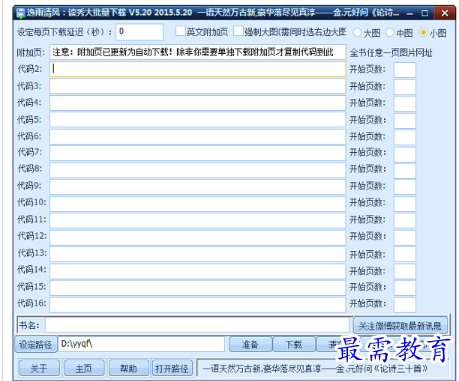Focus the download delay seconds field

point(139,32)
